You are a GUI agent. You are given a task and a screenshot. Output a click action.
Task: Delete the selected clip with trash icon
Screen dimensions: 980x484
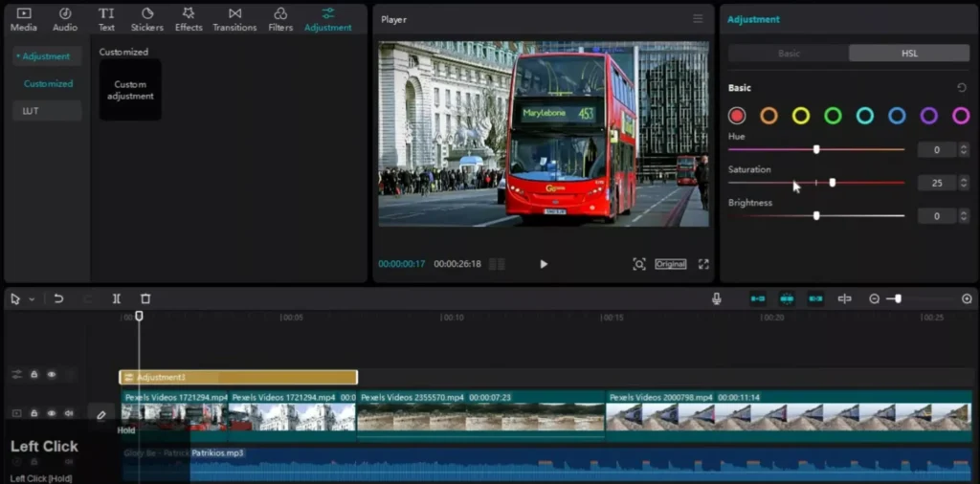145,299
